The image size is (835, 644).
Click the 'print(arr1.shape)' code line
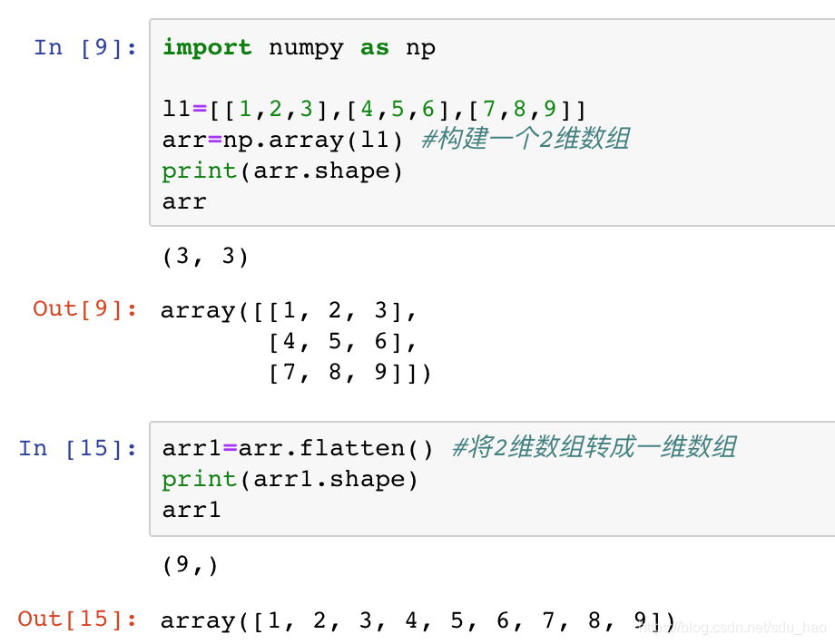point(290,480)
